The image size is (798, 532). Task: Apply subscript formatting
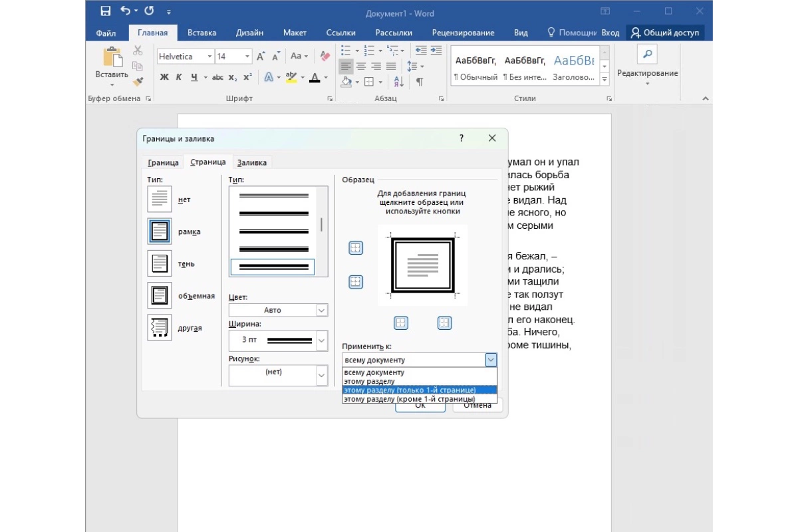click(x=233, y=77)
